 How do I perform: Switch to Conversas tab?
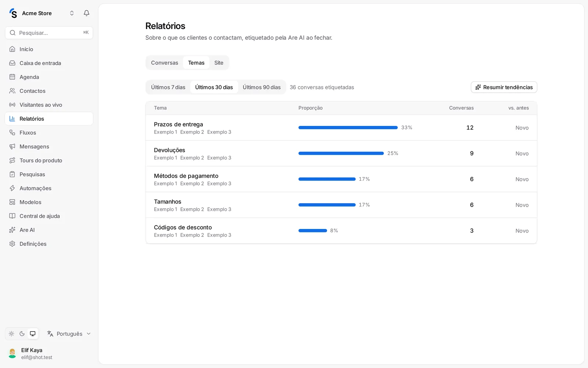[165, 63]
